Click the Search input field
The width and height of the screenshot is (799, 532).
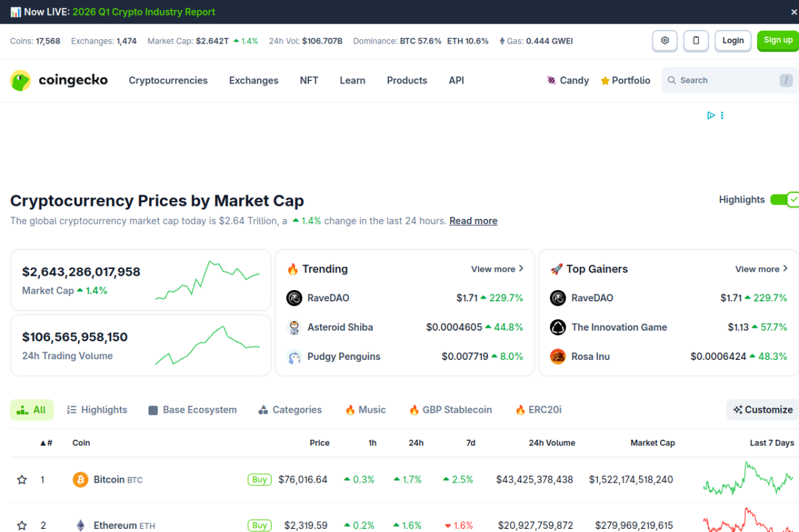[724, 80]
